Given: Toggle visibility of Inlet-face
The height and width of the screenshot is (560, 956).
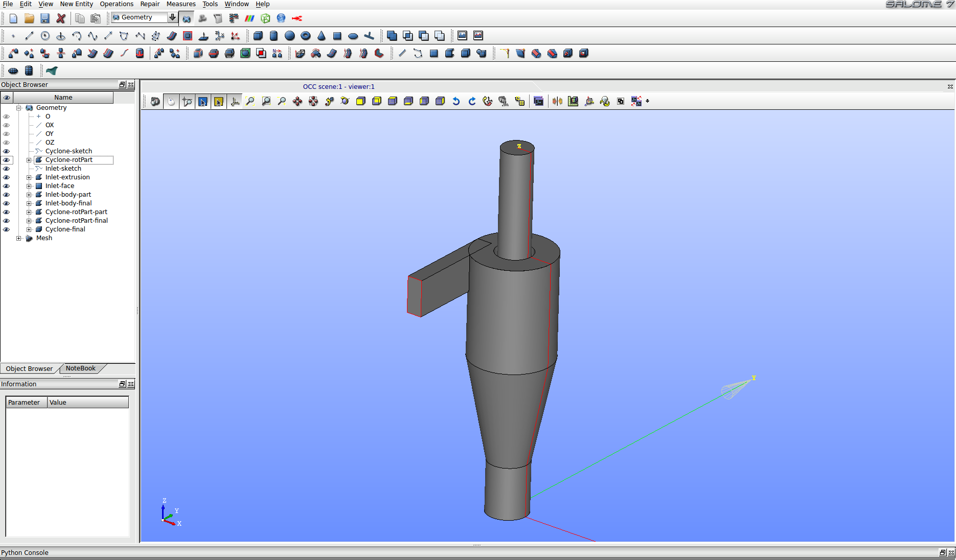Looking at the screenshot, I should (7, 186).
